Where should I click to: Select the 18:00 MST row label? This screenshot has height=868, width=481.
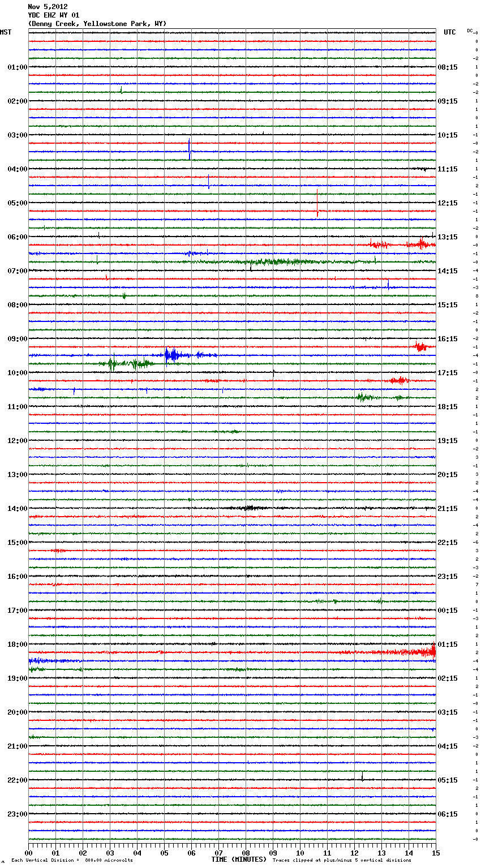click(x=18, y=644)
